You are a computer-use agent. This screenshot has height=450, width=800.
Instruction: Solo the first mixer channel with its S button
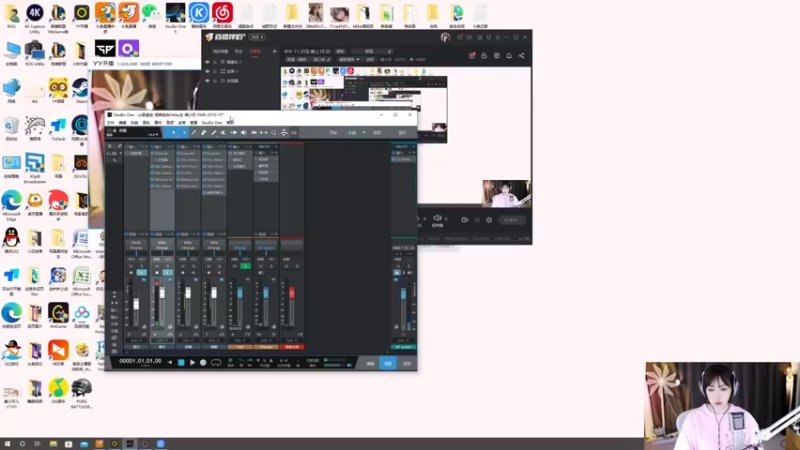tap(141, 266)
